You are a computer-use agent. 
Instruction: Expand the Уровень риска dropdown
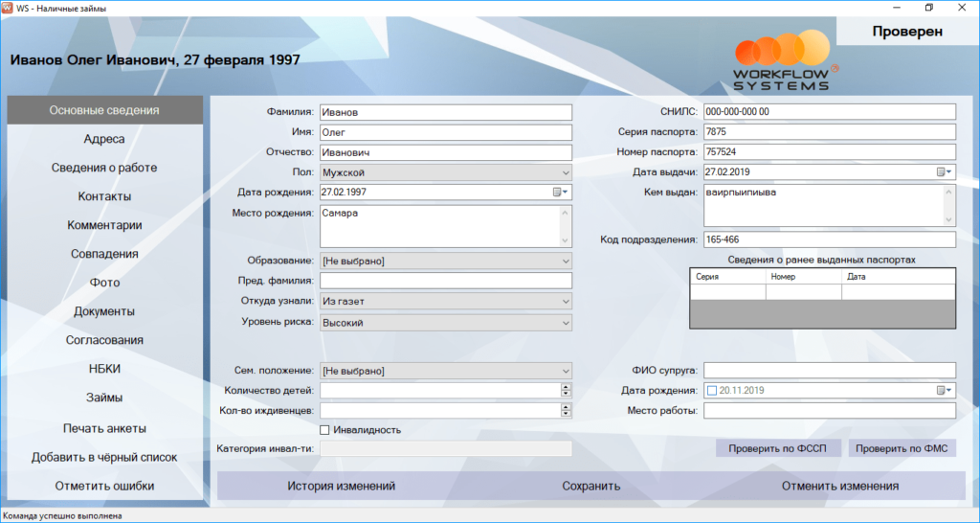tap(562, 323)
